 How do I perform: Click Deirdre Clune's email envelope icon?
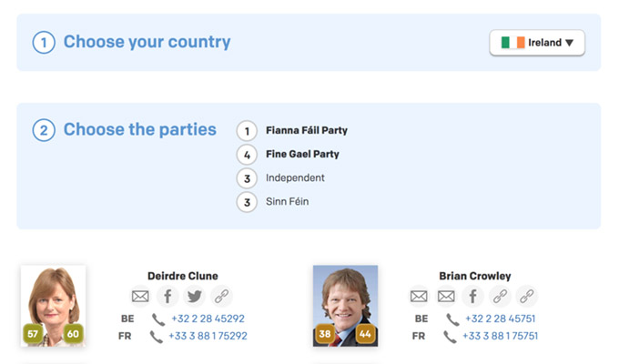[140, 296]
